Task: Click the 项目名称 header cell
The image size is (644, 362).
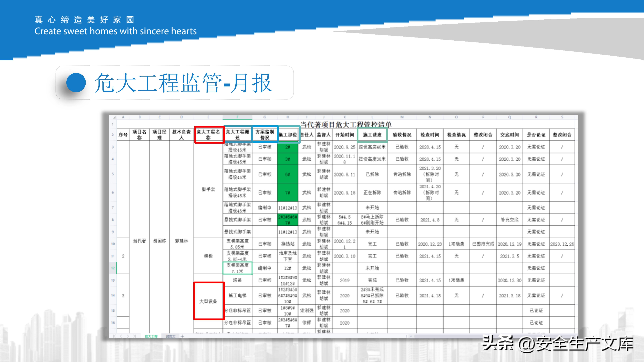Action: [140, 135]
